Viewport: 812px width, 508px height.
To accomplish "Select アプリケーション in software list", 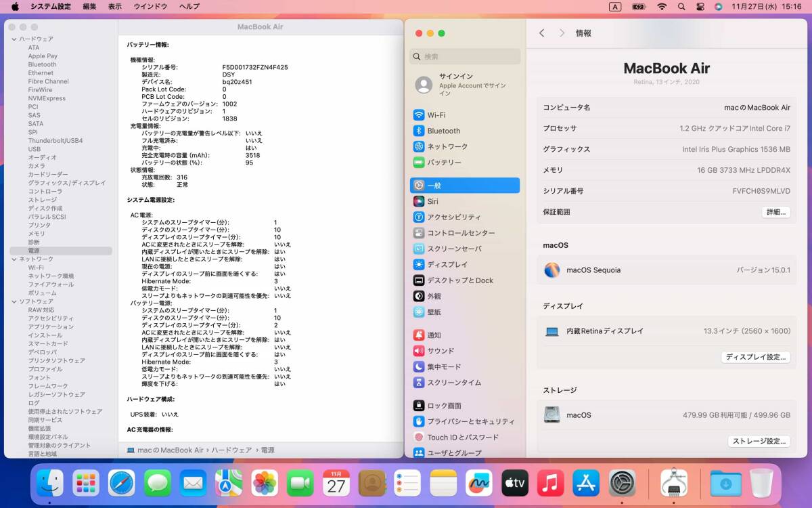I will pyautogui.click(x=51, y=326).
